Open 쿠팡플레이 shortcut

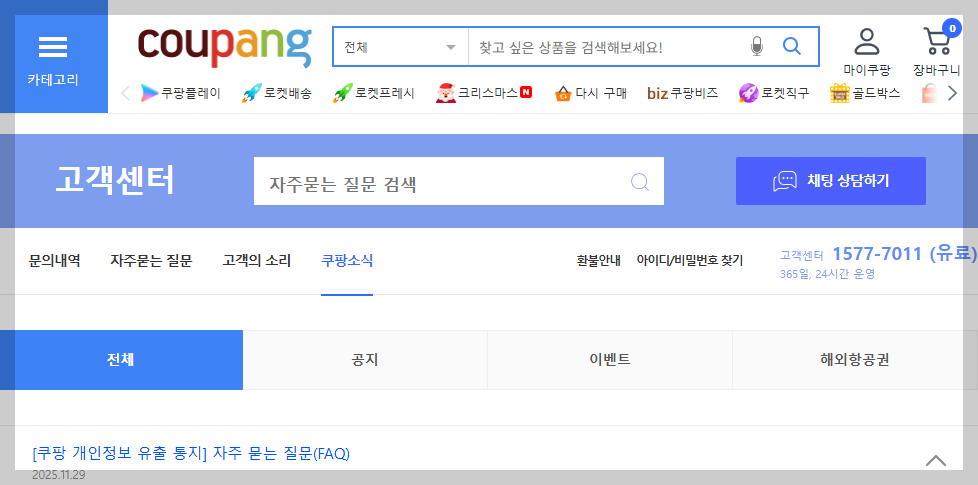180,94
